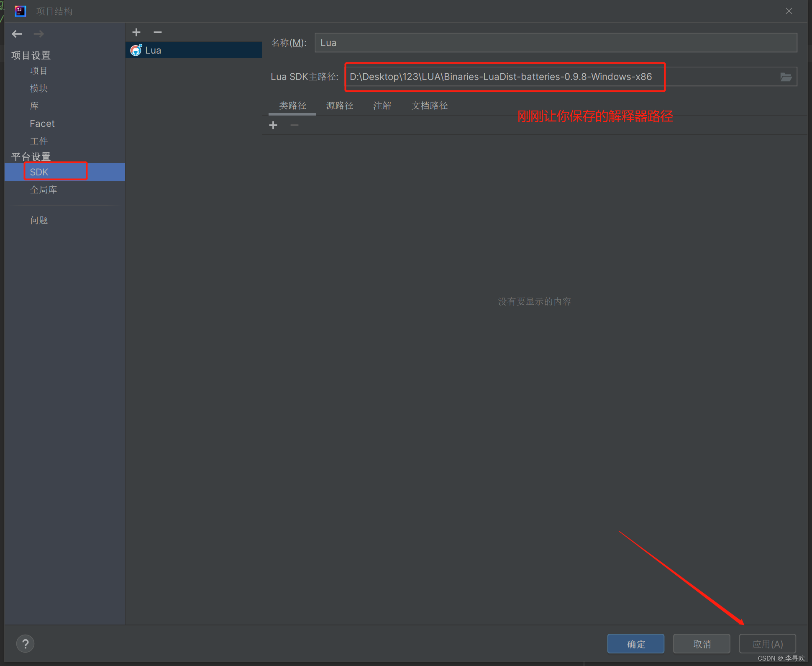Click the back navigation arrow
Screen dimensions: 812x666
tap(17, 34)
